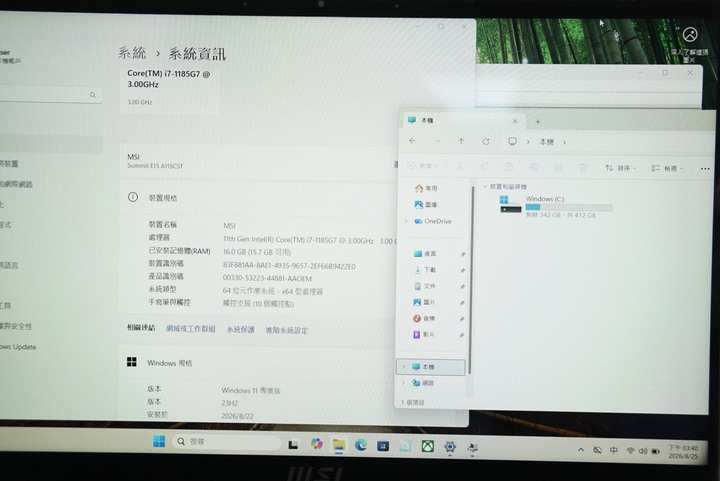Click the Delete trash icon in Explorer toolbar

click(x=583, y=168)
